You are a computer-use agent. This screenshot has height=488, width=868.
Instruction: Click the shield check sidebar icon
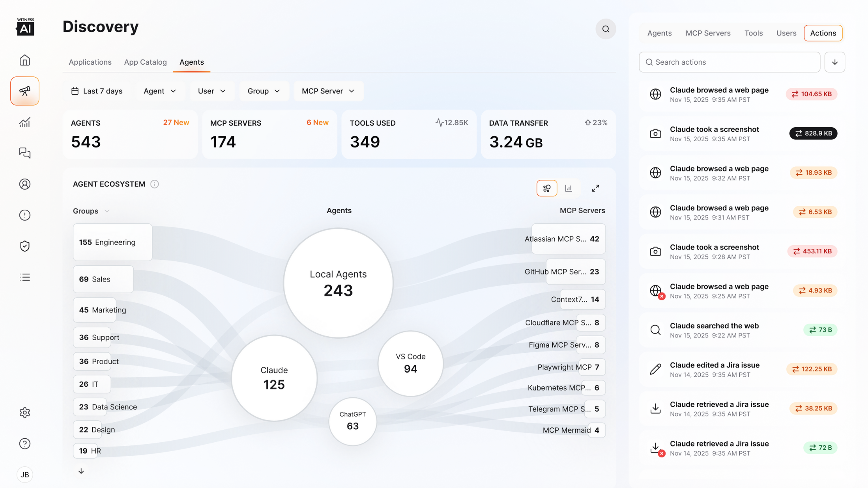(25, 246)
